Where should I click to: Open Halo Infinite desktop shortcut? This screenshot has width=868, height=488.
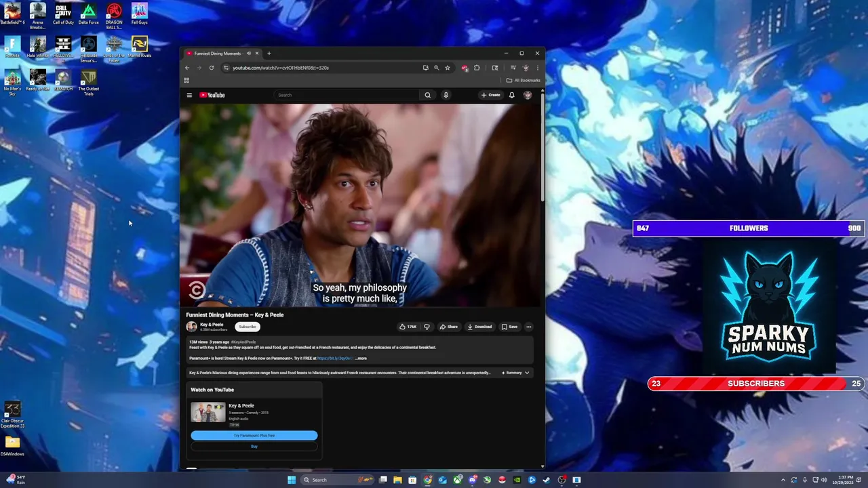coord(38,47)
